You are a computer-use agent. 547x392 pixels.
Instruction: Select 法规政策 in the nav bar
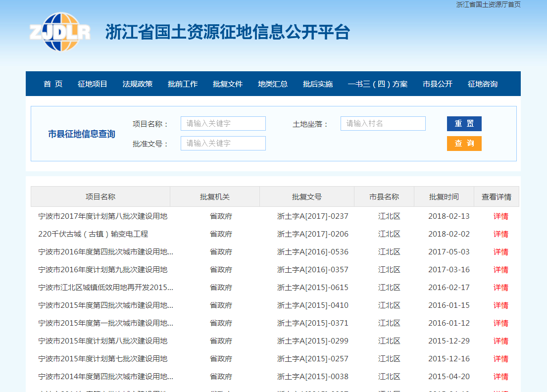click(x=138, y=84)
